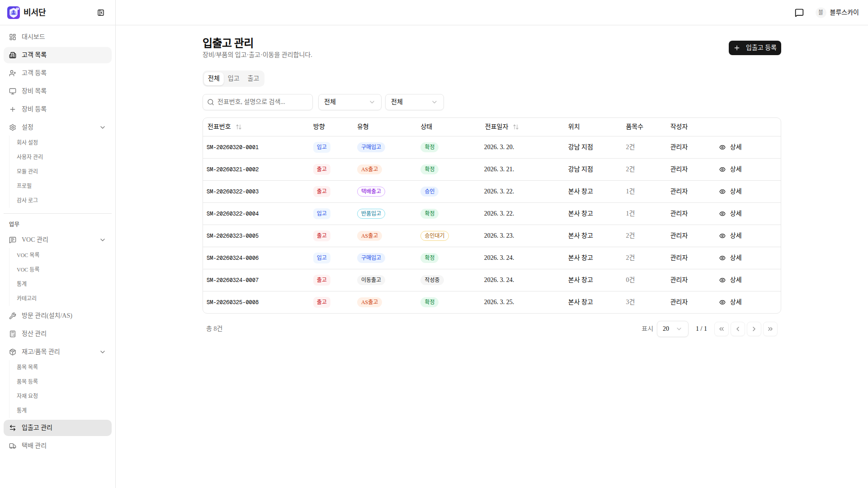The width and height of the screenshot is (868, 488).
Task: Click the 비서단 logo icon
Action: 14,13
